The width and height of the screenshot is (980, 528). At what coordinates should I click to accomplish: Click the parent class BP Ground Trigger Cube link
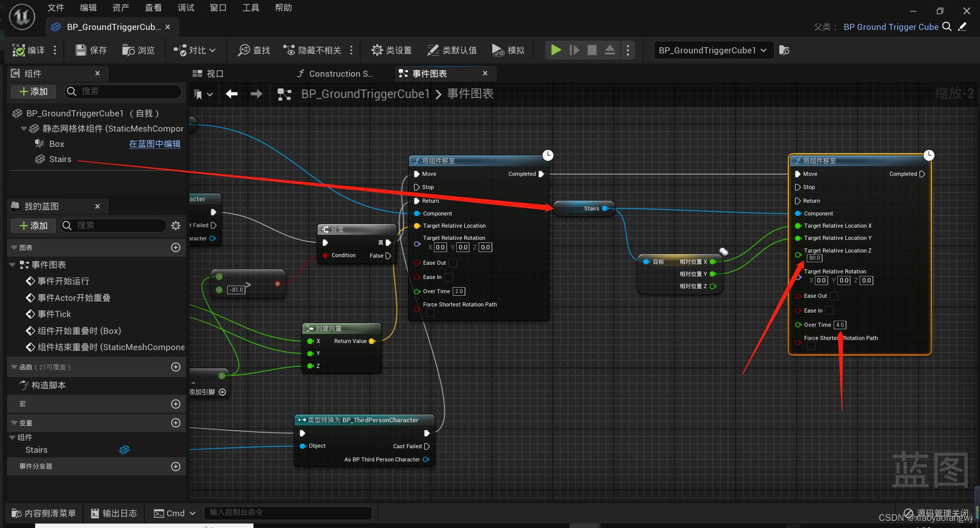point(891,27)
